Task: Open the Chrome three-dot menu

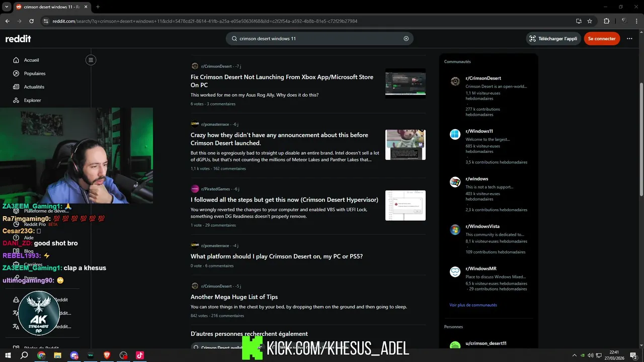Action: (636, 21)
